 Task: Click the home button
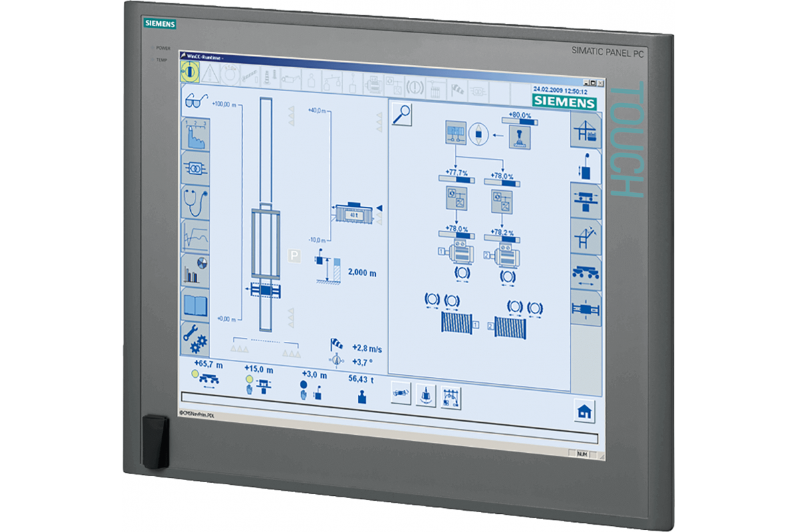click(x=586, y=412)
